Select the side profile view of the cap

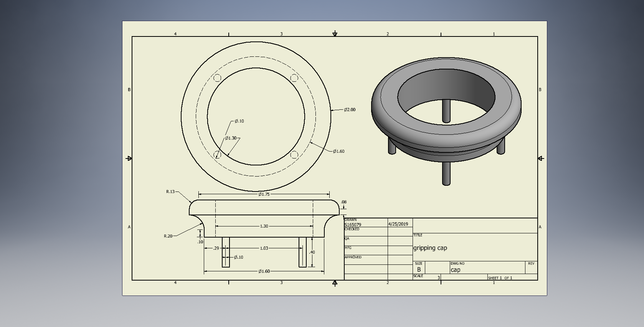[x=264, y=233]
